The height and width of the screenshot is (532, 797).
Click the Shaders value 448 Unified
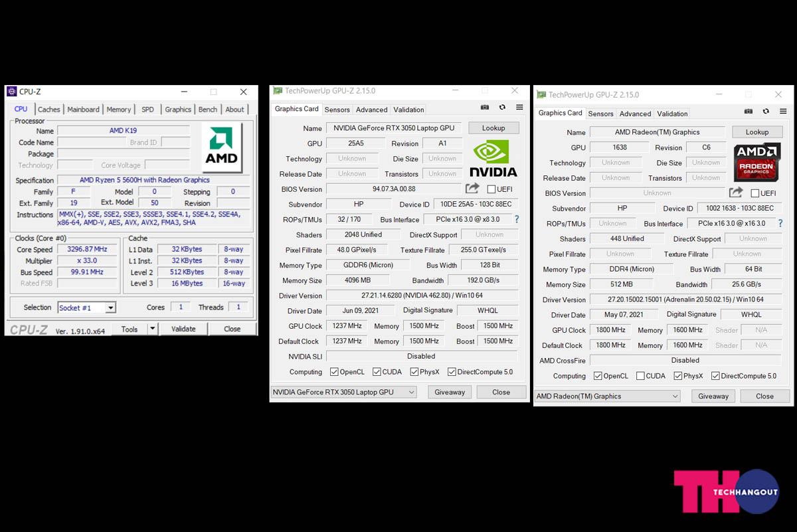click(x=627, y=238)
